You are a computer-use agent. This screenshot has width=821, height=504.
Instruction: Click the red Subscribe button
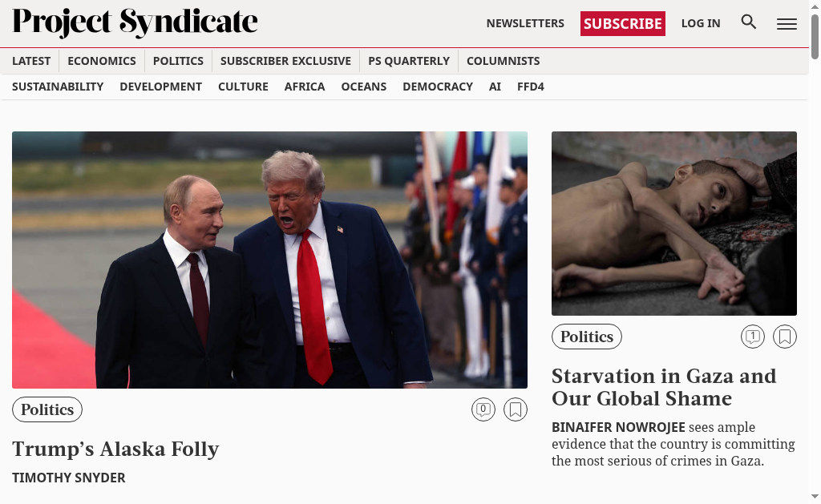point(622,23)
